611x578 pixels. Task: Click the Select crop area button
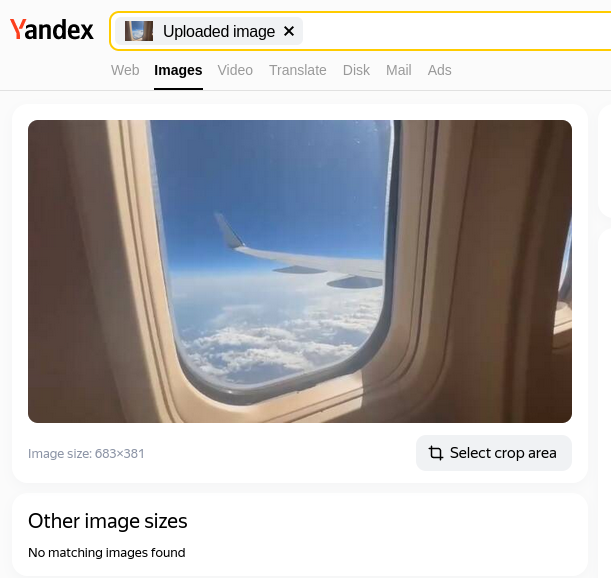coord(494,453)
